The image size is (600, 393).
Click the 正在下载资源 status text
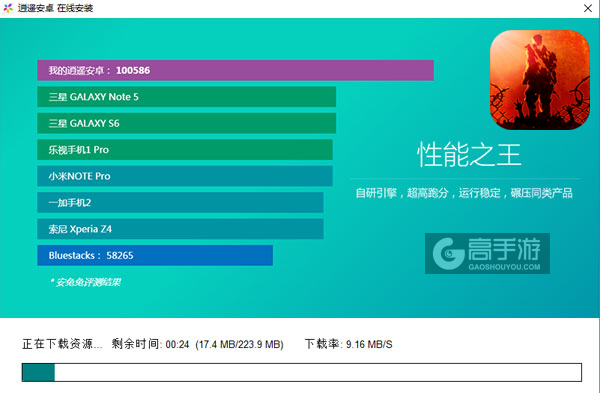[62, 344]
